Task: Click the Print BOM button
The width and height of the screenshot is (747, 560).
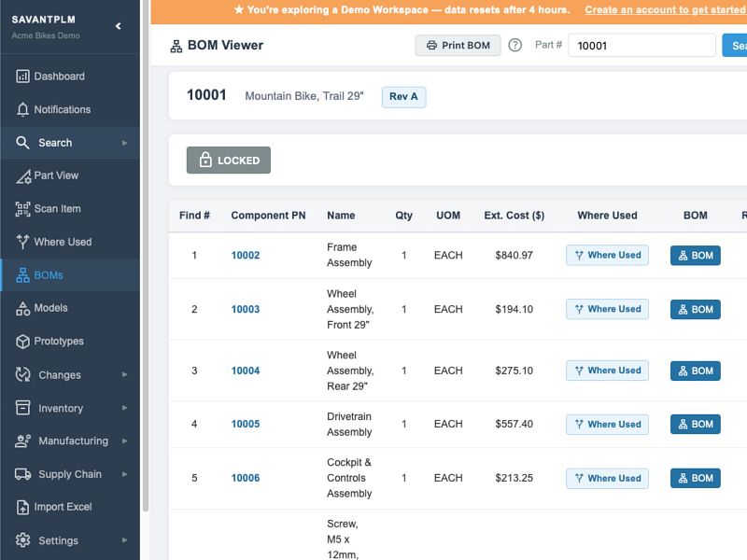Action: click(458, 45)
